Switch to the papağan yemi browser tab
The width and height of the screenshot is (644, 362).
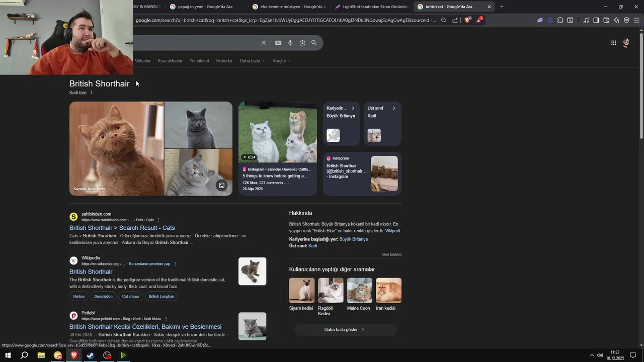205,7
